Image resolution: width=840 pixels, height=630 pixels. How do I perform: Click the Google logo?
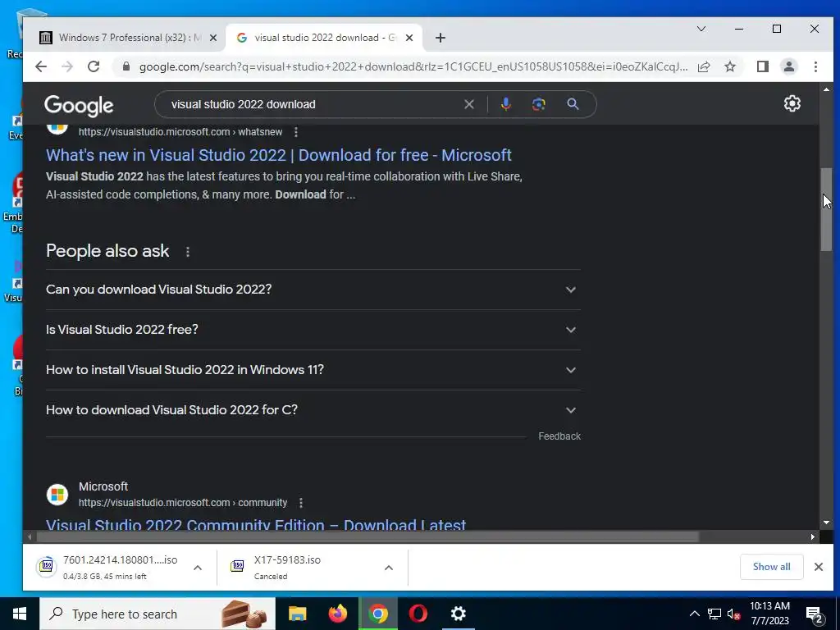(x=79, y=106)
